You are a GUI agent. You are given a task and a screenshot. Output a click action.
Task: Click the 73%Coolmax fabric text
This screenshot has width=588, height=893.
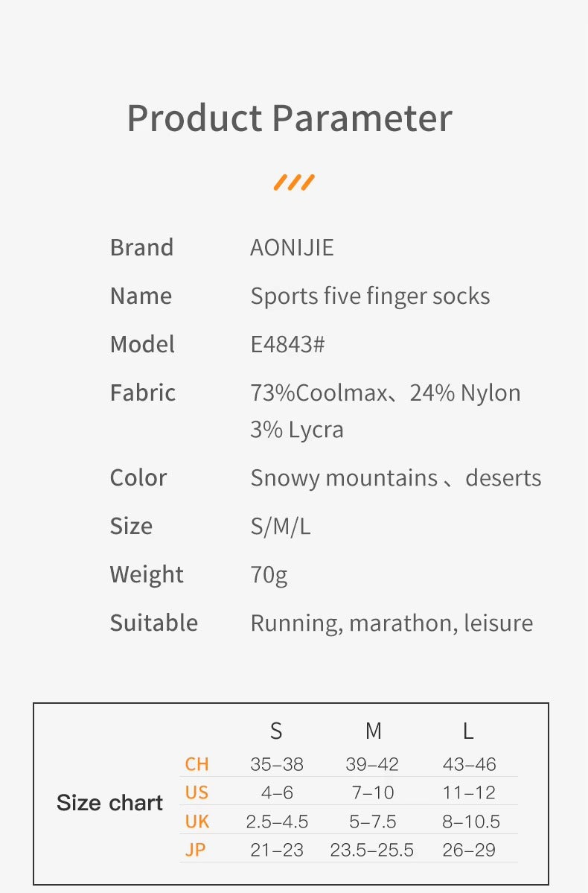point(319,393)
